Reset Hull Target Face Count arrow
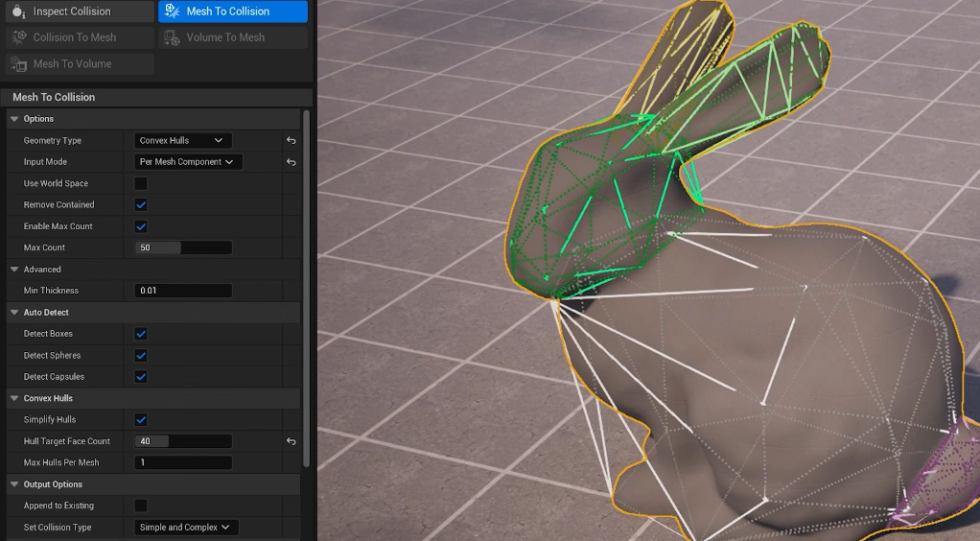Screen dimensions: 980x541 click(x=292, y=441)
